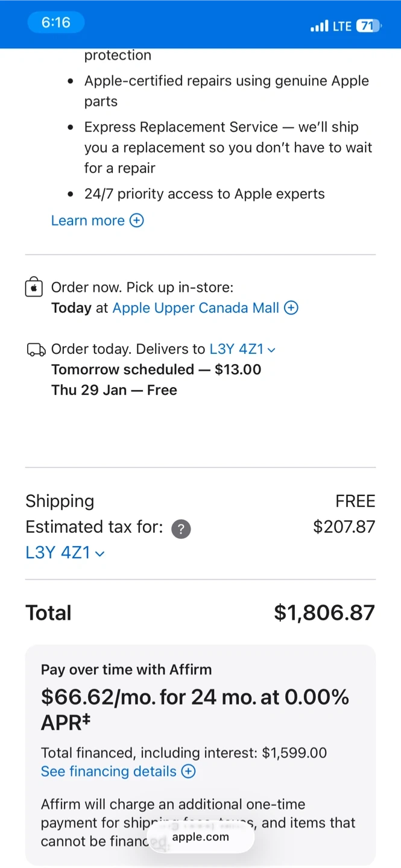
Task: Tap the Apple shopping bag pickup icon
Action: 34,288
